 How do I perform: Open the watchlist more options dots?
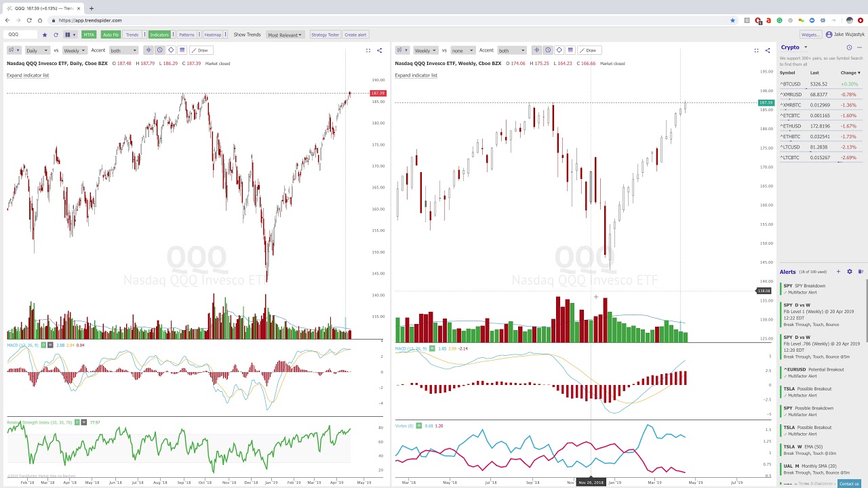point(859,47)
